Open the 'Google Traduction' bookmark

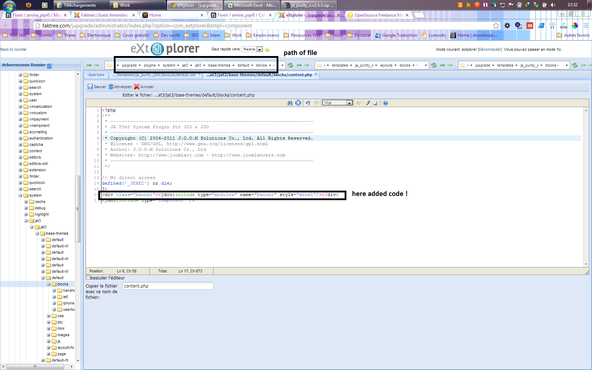coord(396,35)
